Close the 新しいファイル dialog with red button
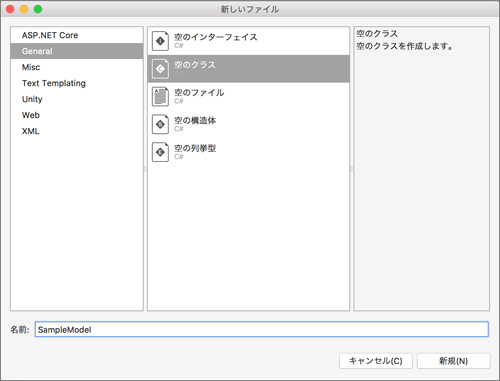Viewport: 500px width, 381px height. point(10,9)
